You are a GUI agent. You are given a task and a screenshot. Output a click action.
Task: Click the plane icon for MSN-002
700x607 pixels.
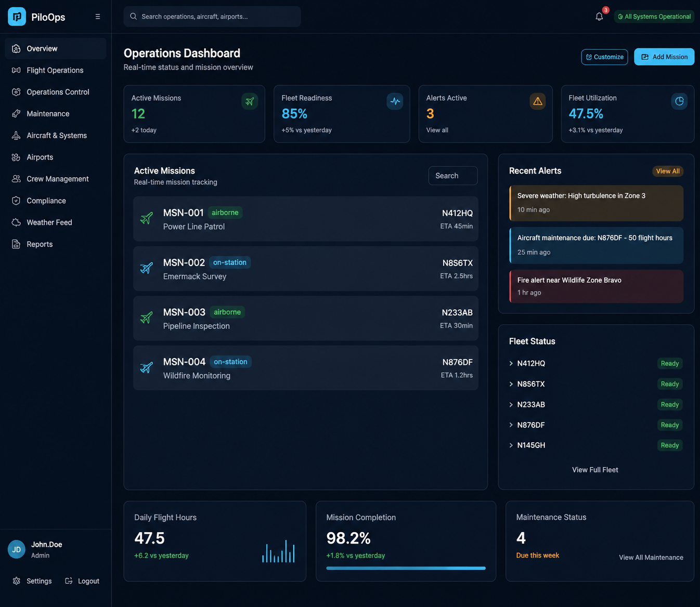pos(147,268)
